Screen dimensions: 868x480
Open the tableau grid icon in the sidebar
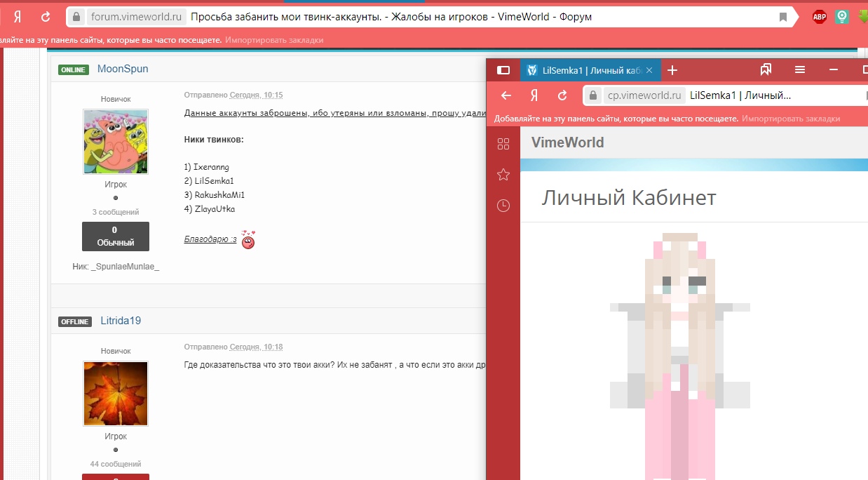pos(503,144)
